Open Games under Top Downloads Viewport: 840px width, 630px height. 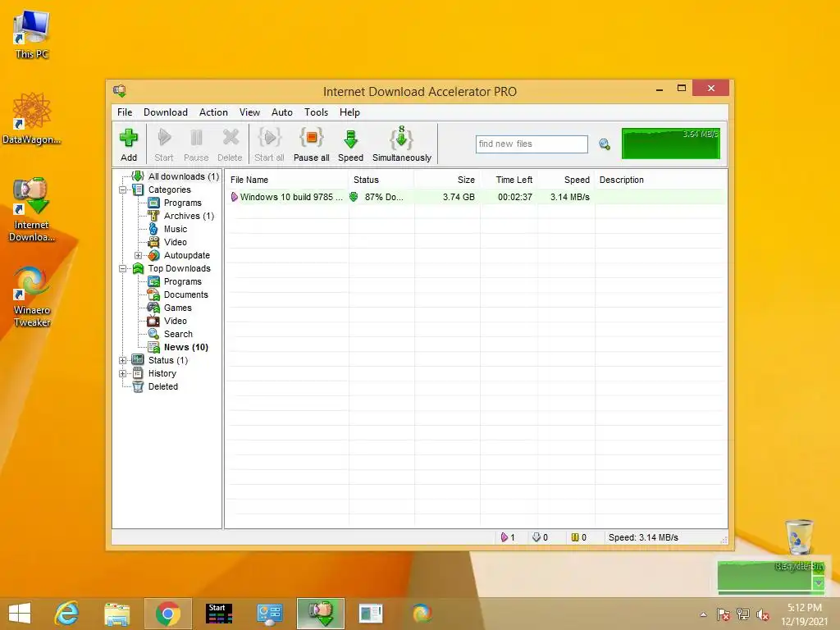pos(178,308)
